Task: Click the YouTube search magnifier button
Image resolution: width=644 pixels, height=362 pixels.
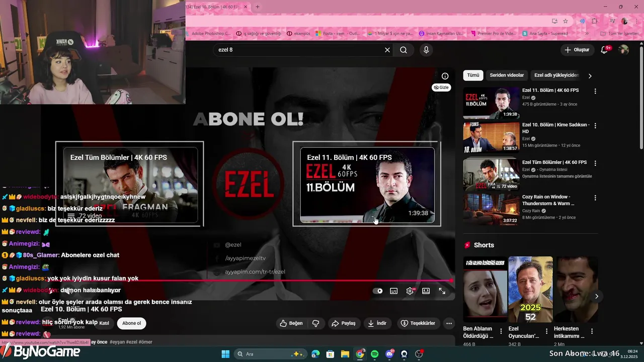Action: [x=404, y=50]
